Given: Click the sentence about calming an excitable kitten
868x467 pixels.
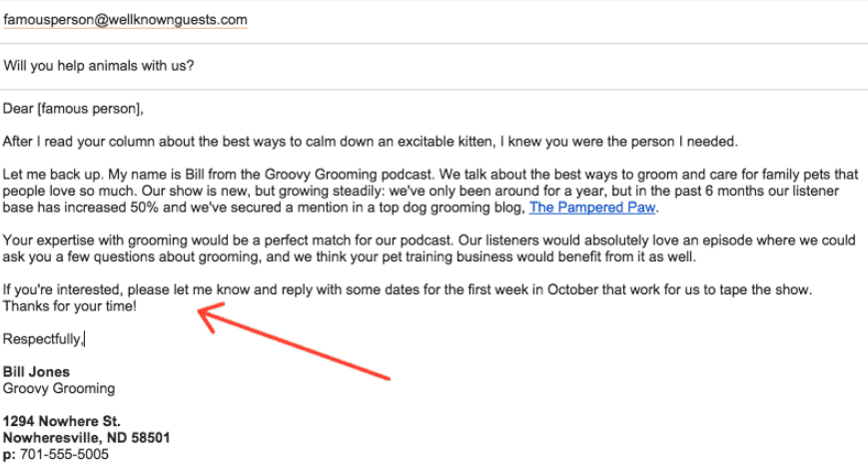Looking at the screenshot, I should 370,142.
